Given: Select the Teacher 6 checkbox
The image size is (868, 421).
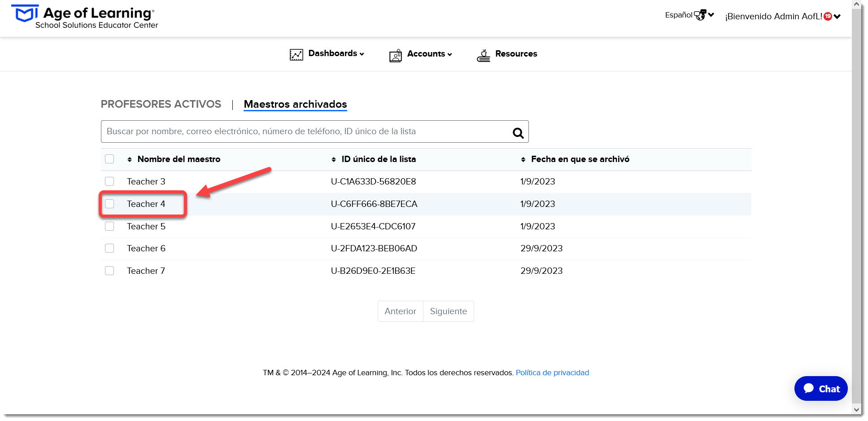Looking at the screenshot, I should coord(109,248).
